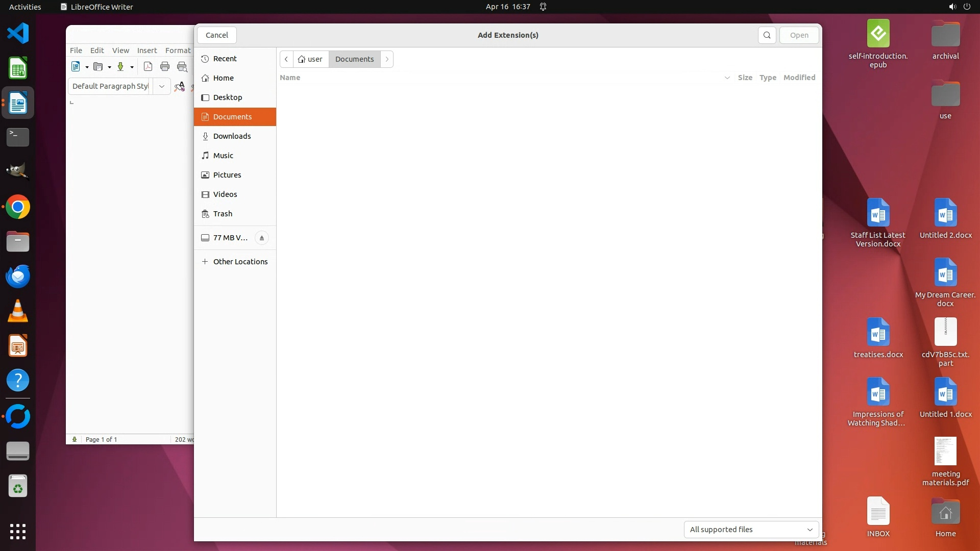980x551 pixels.
Task: Expand the Save button dropdown arrow
Action: [x=132, y=67]
